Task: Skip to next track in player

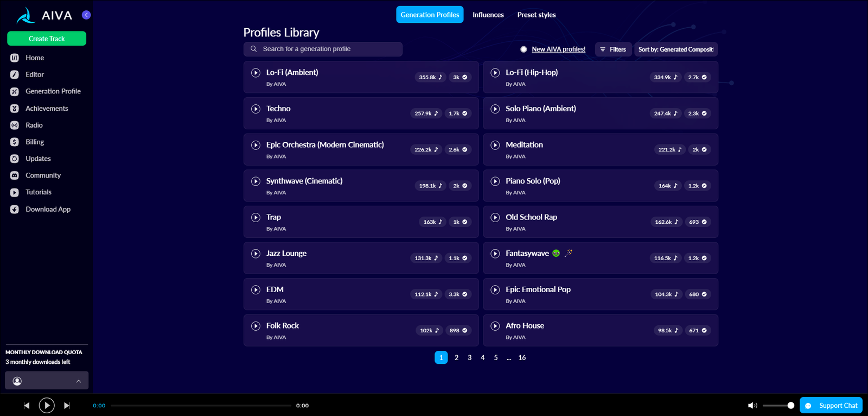Action: coord(67,406)
